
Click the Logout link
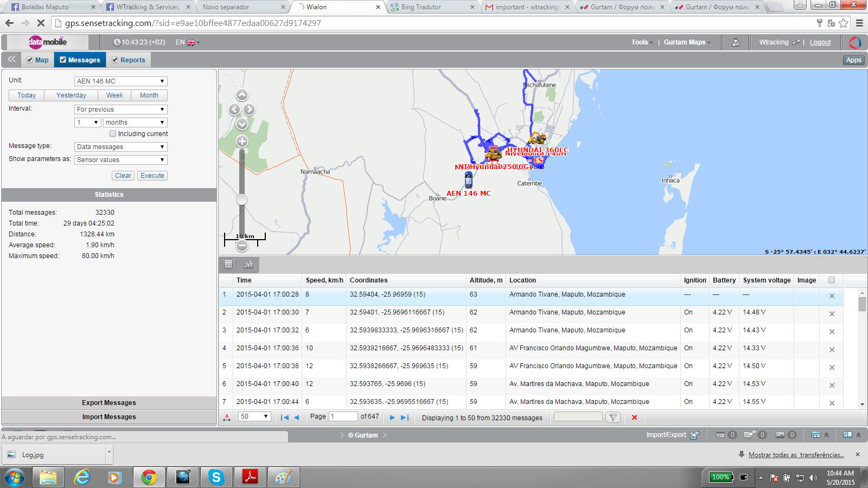coord(820,42)
